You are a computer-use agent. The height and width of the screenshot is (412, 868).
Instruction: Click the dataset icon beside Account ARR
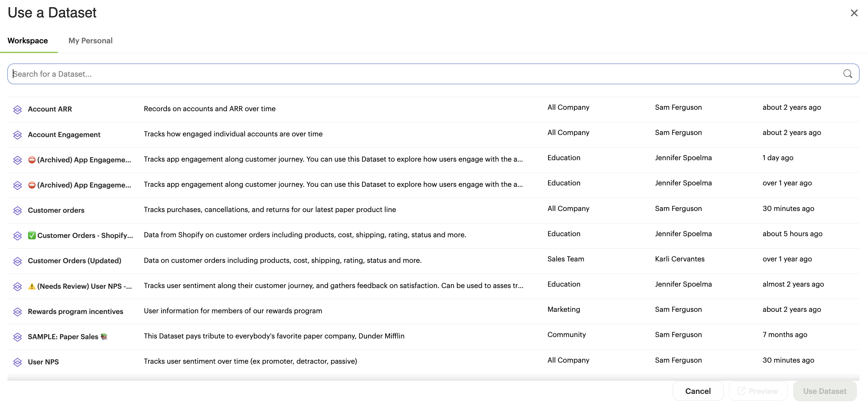tap(17, 109)
